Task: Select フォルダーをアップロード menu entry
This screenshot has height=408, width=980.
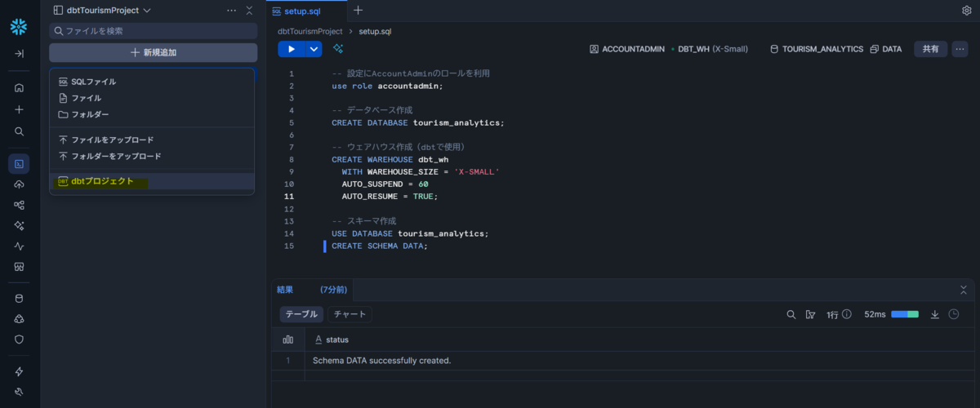Action: tap(152, 156)
